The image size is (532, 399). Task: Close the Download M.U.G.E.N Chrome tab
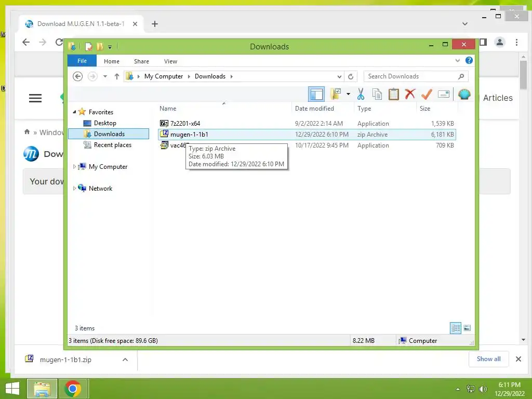pos(135,24)
